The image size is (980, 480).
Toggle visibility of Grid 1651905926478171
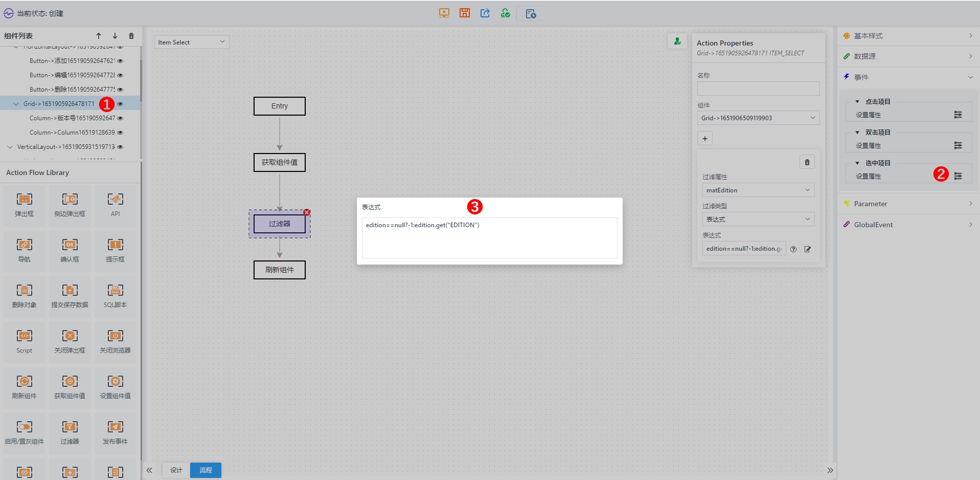click(120, 104)
